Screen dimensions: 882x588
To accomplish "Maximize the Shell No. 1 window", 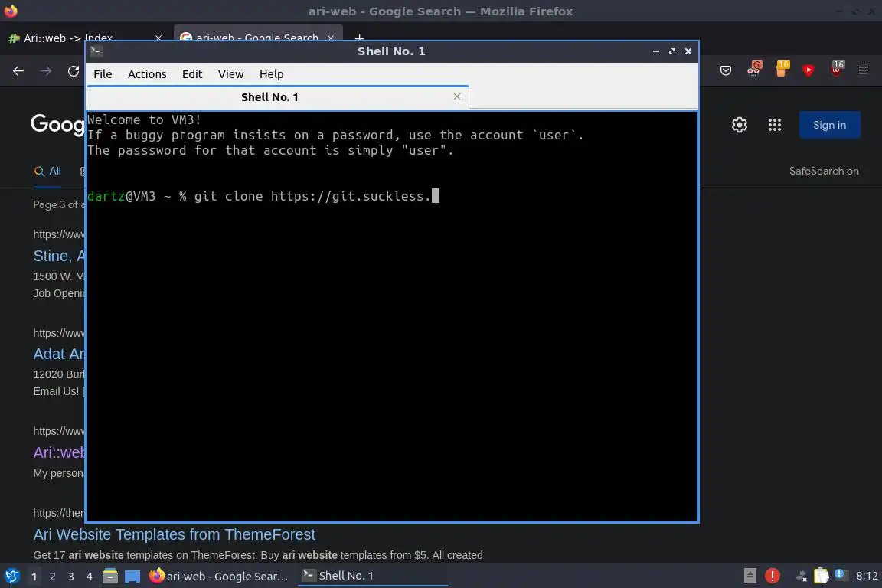I will pos(671,51).
